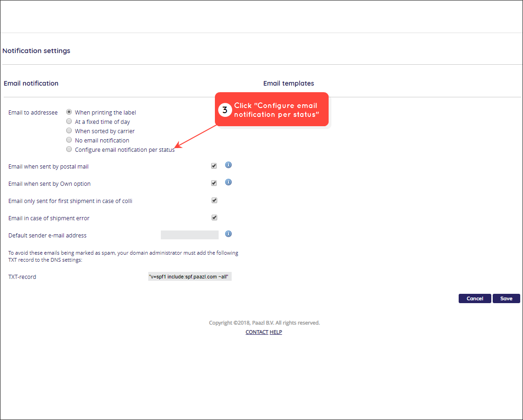Click the "Default sender e-mail address" label
523x420 pixels.
pos(48,236)
